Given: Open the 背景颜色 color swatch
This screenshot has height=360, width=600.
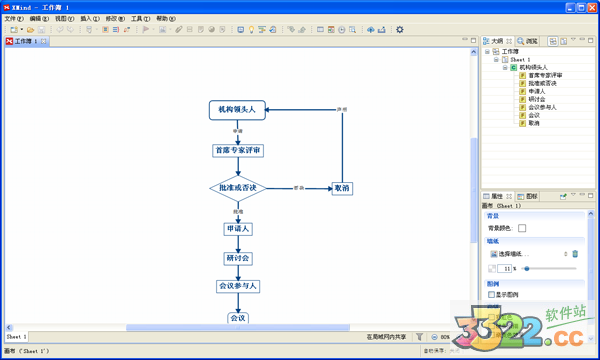Looking at the screenshot, I should (522, 228).
